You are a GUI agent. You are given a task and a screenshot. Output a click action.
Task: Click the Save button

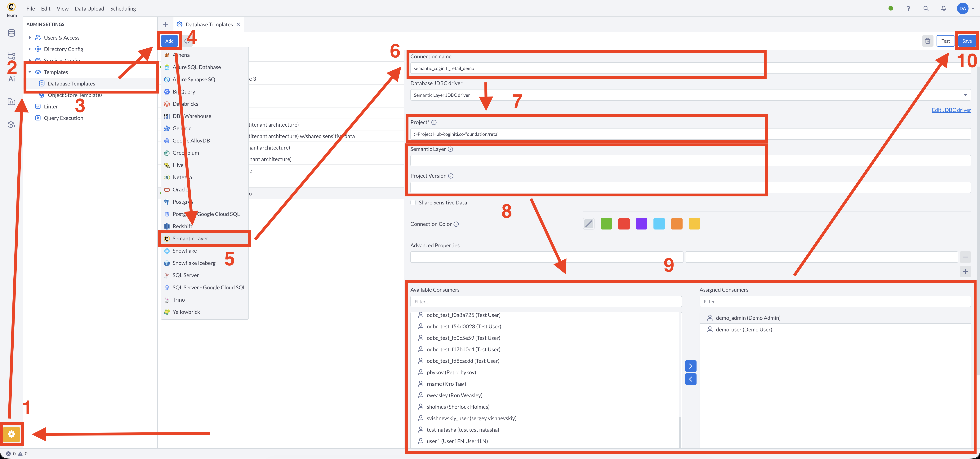967,41
